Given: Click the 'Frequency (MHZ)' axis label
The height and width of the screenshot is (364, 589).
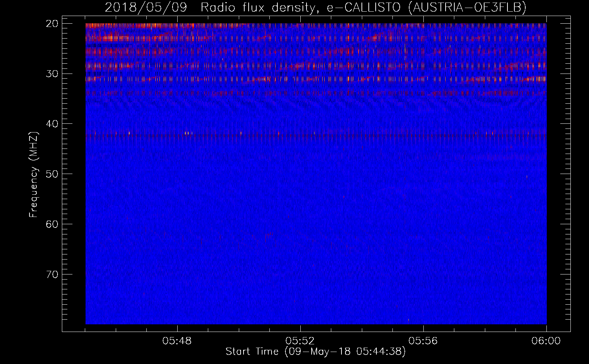Looking at the screenshot, I should 33,174.
